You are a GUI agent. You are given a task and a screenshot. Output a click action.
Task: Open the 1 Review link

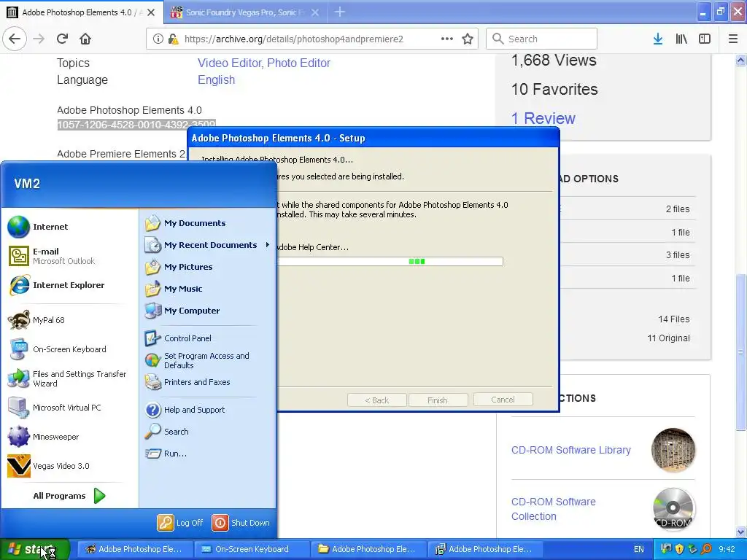[543, 118]
